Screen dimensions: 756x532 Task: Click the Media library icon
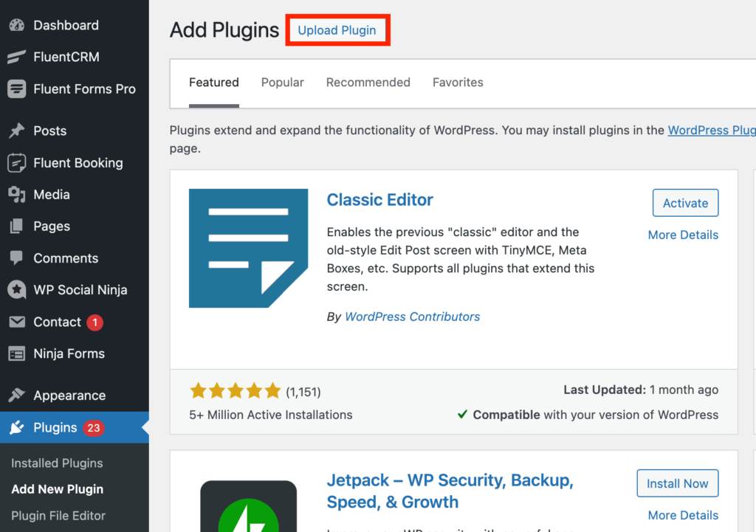[16, 195]
